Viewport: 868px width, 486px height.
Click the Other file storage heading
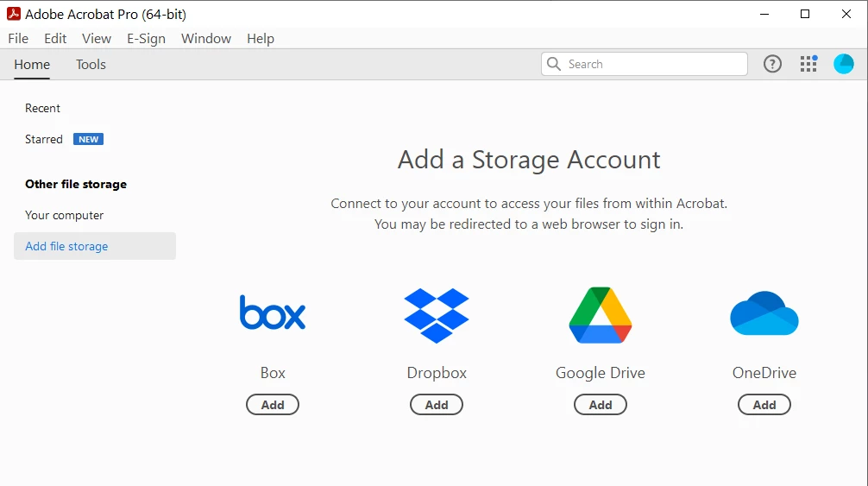[76, 185]
